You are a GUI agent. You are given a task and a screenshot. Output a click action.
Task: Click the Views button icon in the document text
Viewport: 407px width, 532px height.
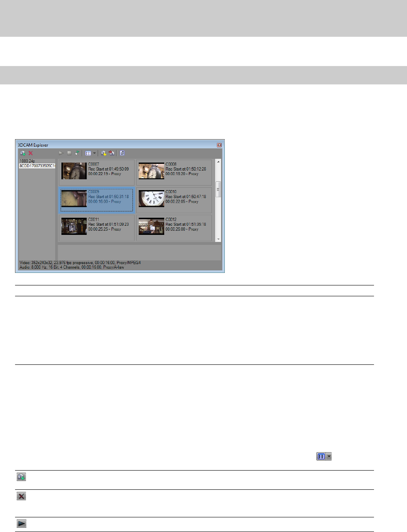point(324,457)
